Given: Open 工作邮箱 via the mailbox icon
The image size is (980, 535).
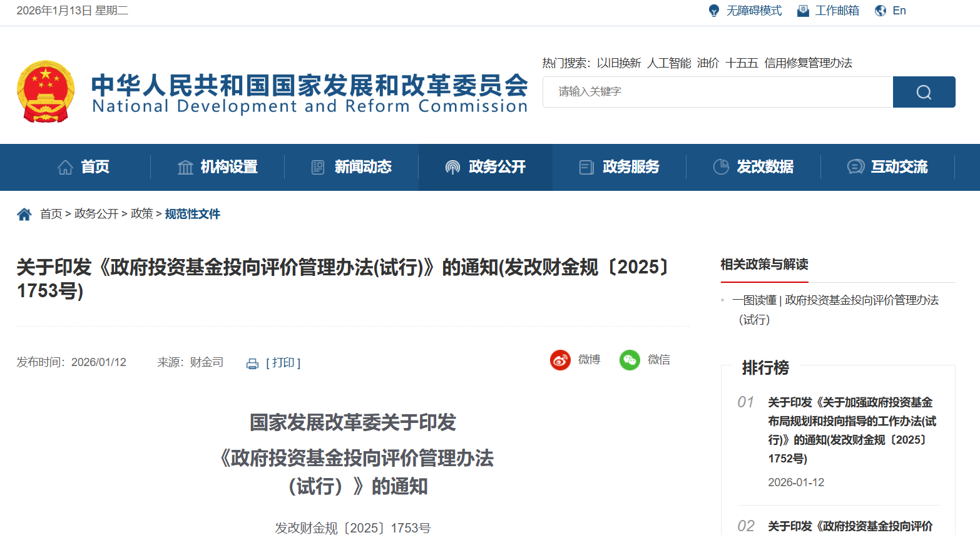Looking at the screenshot, I should (802, 10).
